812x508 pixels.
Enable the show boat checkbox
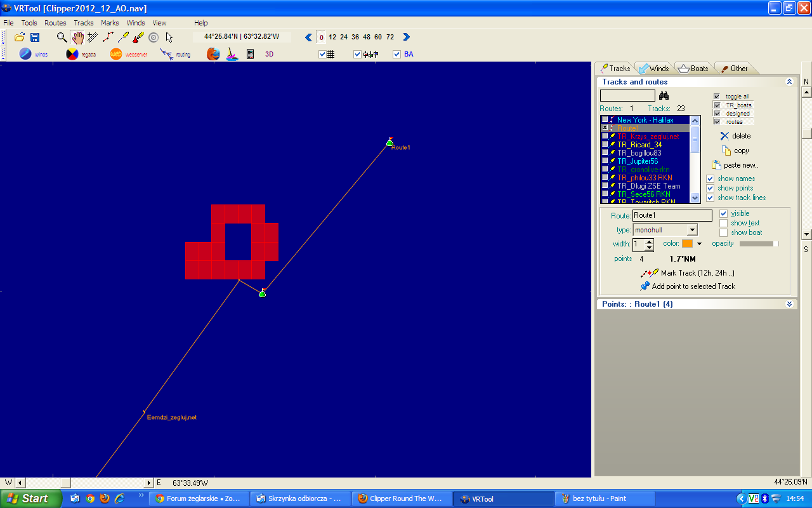(724, 233)
